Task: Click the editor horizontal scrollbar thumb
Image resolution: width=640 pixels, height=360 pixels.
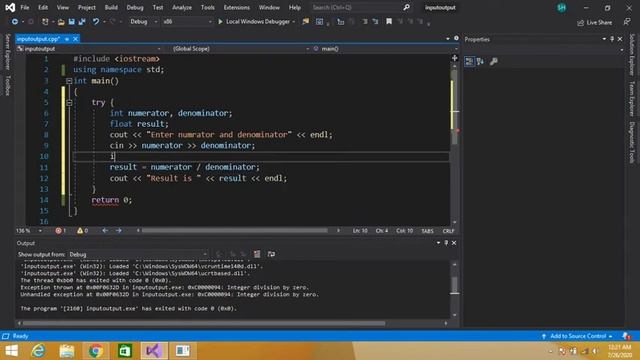Action: point(234,231)
